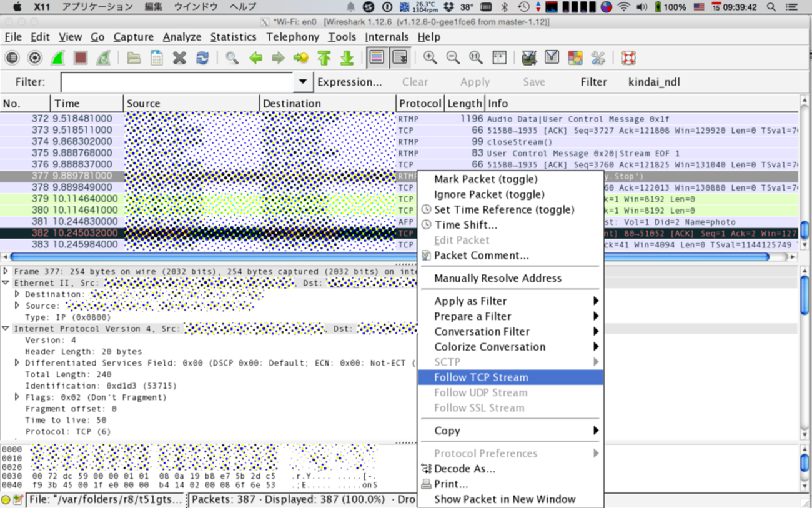Viewport: 812px width, 508px height.
Task: Open a capture file via folder icon
Action: click(134, 58)
